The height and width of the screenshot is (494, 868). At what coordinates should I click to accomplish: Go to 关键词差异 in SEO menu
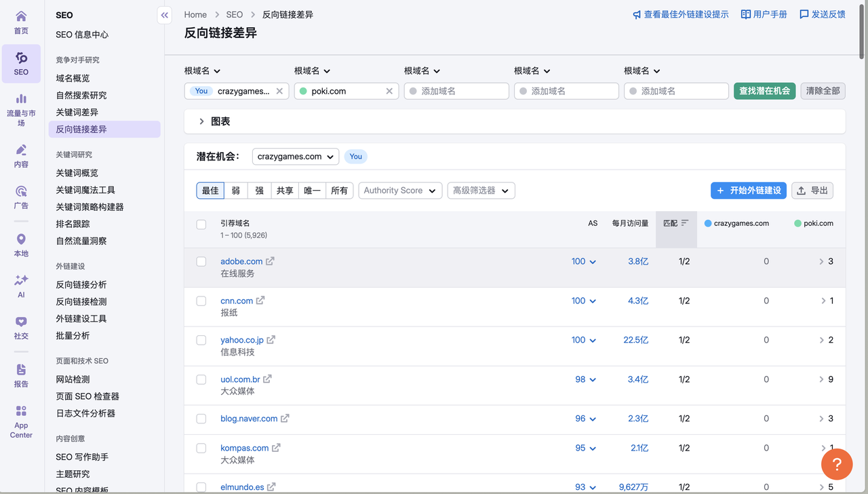tap(77, 112)
